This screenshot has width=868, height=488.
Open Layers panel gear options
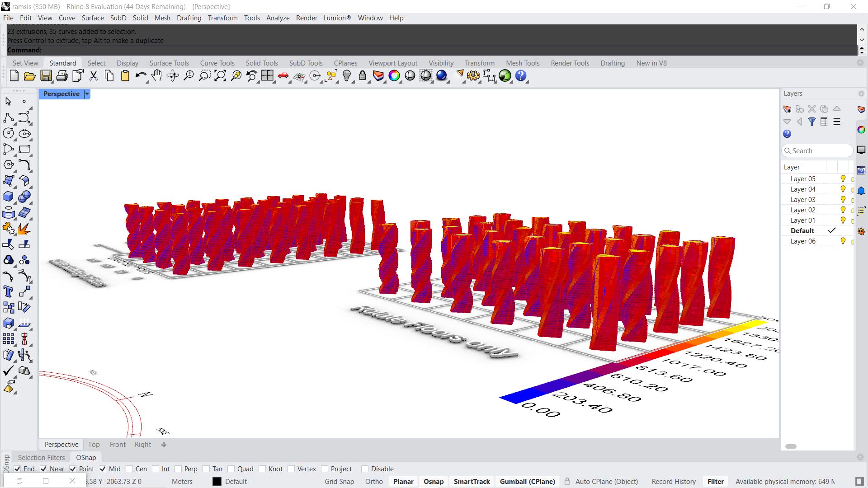861,94
